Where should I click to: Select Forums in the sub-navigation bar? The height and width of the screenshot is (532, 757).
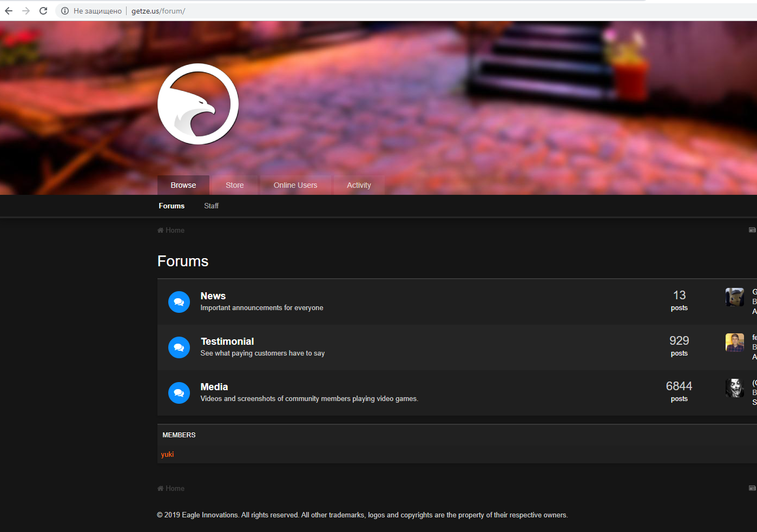click(172, 206)
